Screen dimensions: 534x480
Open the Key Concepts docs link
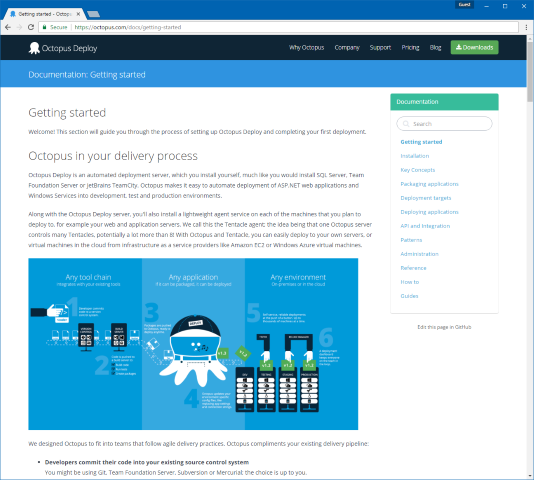[418, 170]
